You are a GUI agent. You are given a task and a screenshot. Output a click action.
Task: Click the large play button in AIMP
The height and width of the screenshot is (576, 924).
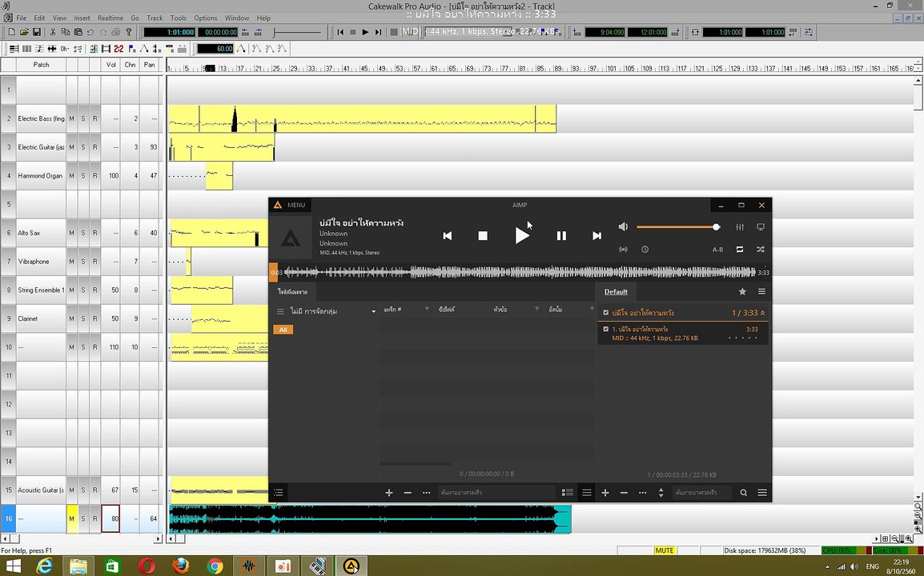(x=521, y=235)
